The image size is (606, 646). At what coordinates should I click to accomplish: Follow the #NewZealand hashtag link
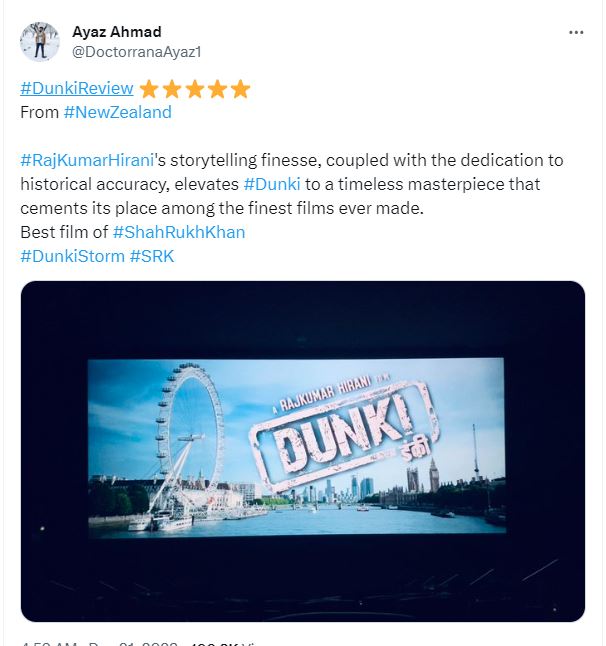118,112
